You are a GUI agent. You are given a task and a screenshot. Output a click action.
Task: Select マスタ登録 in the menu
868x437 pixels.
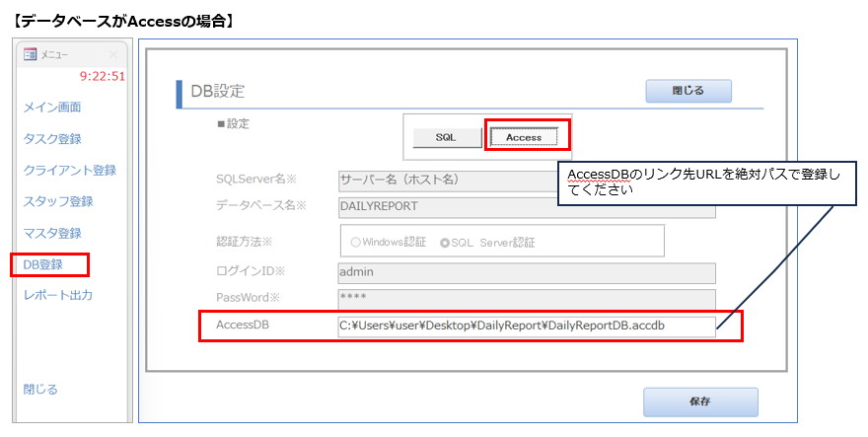click(52, 233)
